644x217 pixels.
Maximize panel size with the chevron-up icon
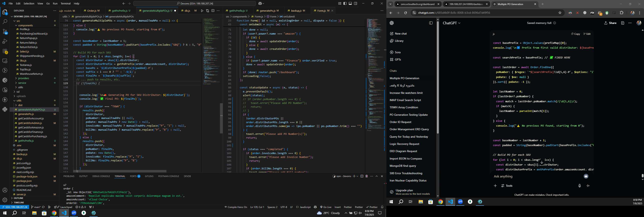[x=377, y=176]
